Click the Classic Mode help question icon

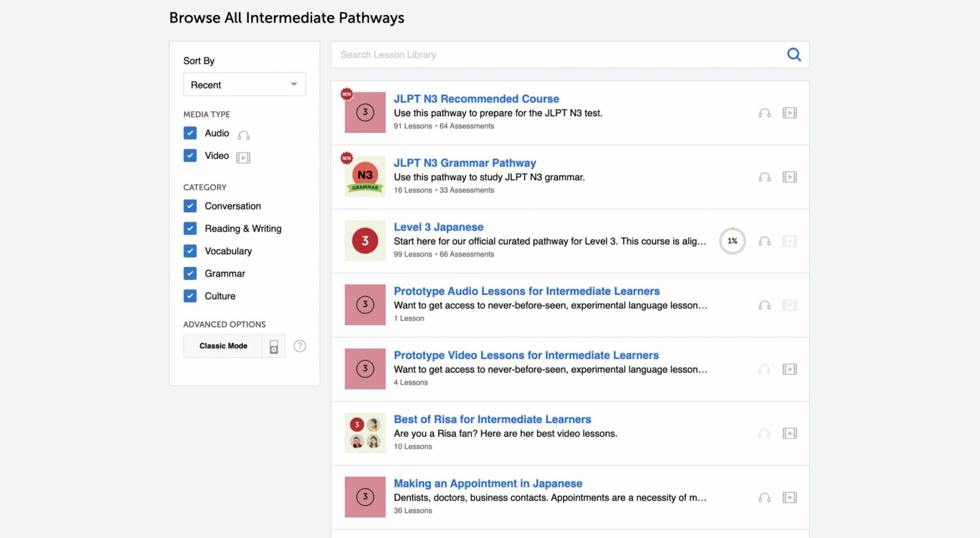tap(300, 346)
